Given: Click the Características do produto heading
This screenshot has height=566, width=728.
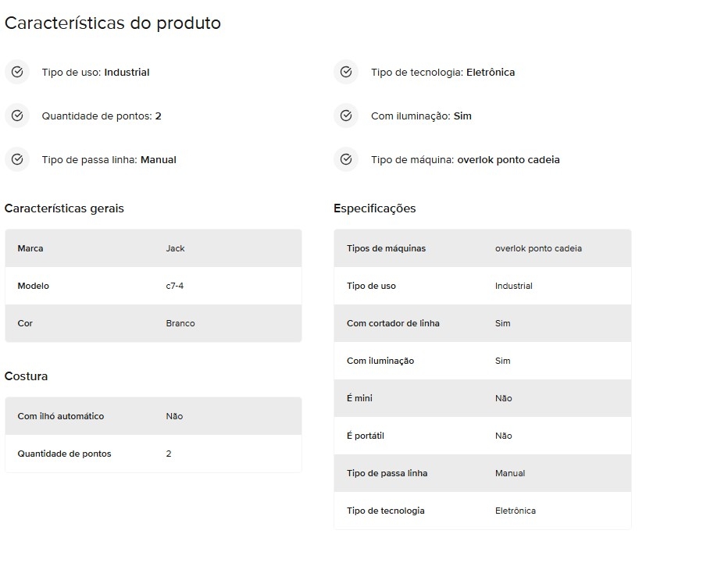Looking at the screenshot, I should pyautogui.click(x=112, y=23).
